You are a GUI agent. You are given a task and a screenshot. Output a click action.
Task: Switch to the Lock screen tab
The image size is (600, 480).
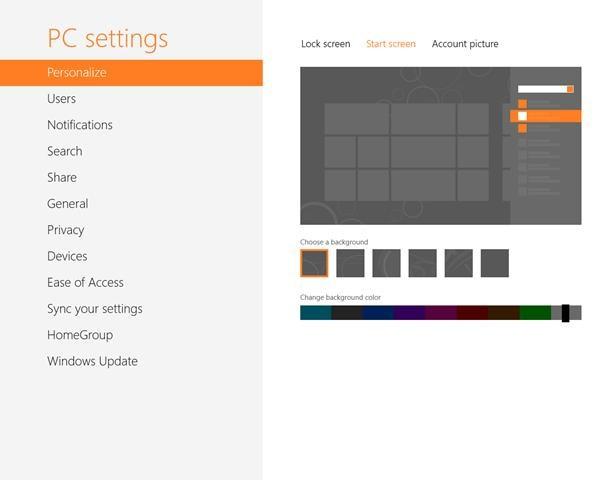coord(325,44)
